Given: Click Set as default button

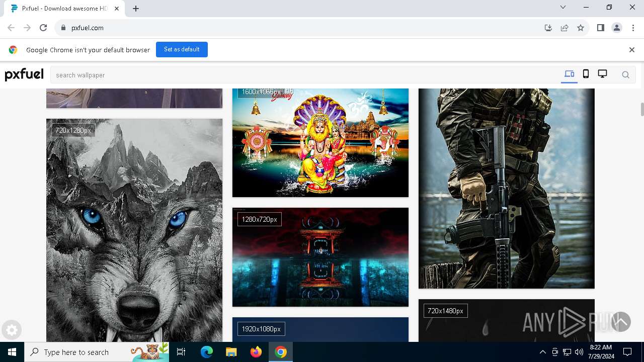Looking at the screenshot, I should tap(182, 49).
